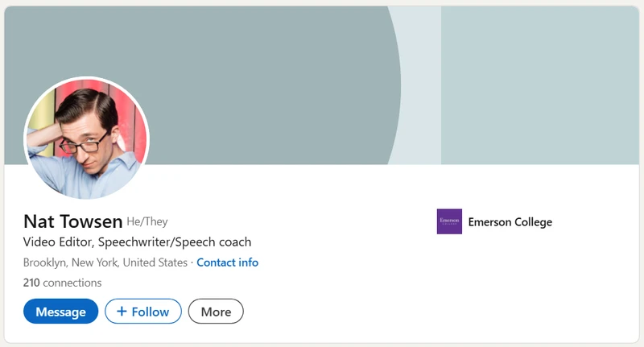Viewport: 644px width, 347px height.
Task: Click the Nat Towsen name heading
Action: pyautogui.click(x=72, y=221)
